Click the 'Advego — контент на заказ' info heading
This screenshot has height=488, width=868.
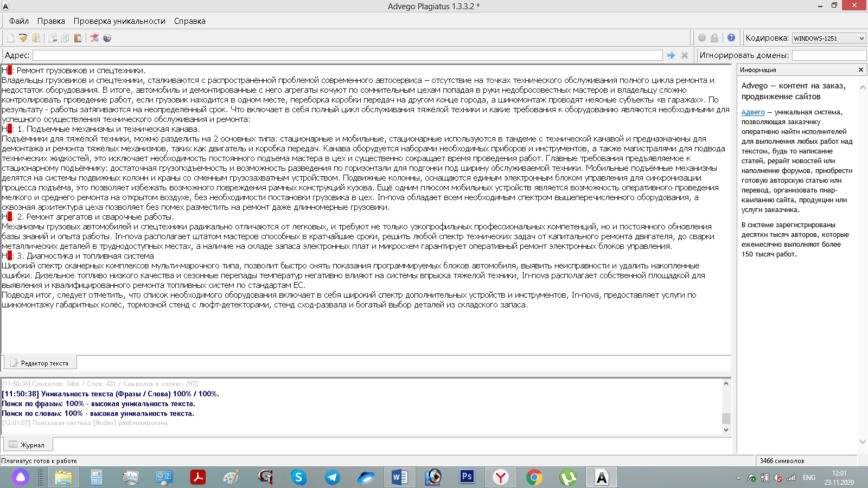[x=794, y=91]
